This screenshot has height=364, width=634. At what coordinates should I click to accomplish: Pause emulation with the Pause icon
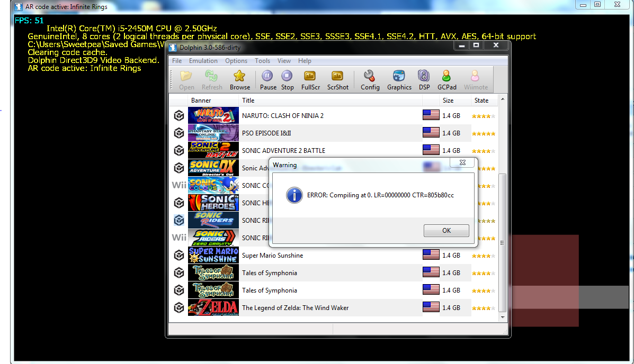pyautogui.click(x=267, y=76)
